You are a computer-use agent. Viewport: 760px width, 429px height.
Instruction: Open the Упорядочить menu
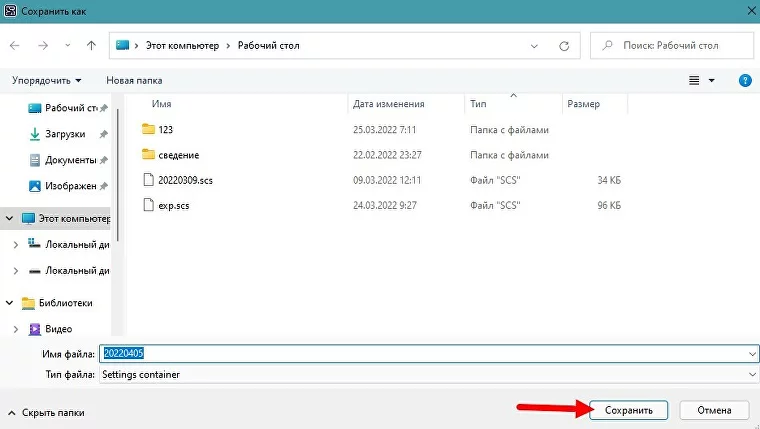point(47,80)
